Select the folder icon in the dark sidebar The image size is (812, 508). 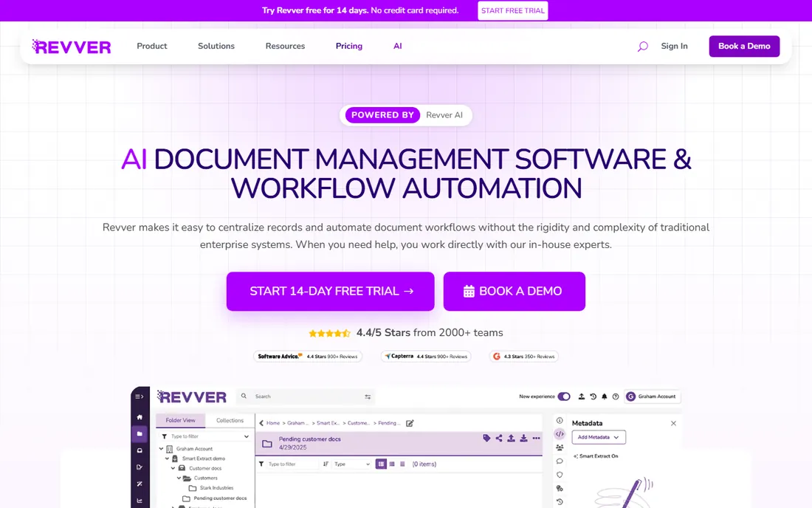tap(140, 434)
